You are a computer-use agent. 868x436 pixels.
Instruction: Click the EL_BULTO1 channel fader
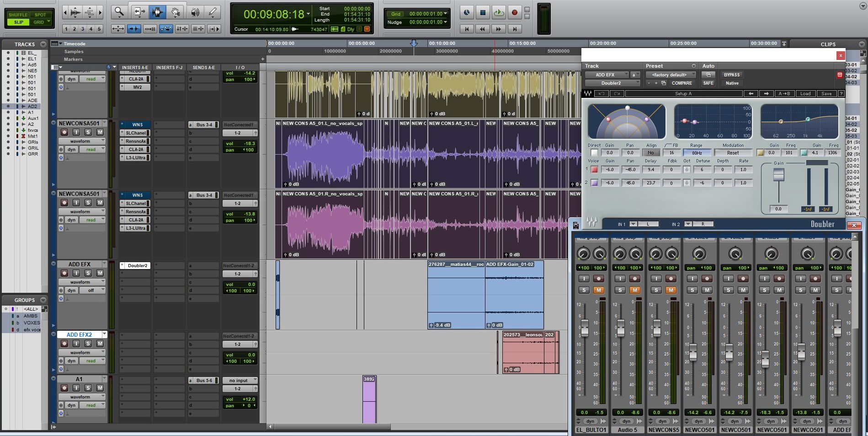584,328
